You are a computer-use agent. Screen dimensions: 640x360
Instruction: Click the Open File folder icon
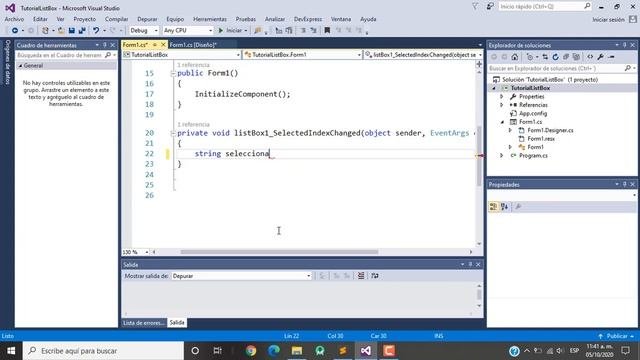[61, 31]
